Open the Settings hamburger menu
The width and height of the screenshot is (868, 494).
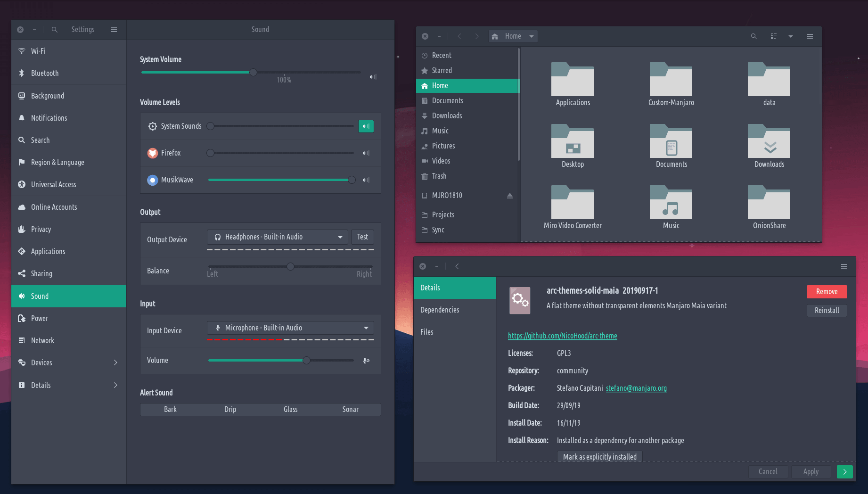[x=114, y=30]
